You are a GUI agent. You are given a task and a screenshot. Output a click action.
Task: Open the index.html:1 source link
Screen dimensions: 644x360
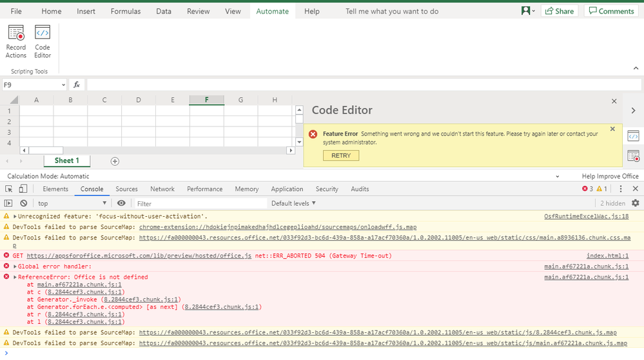607,255
